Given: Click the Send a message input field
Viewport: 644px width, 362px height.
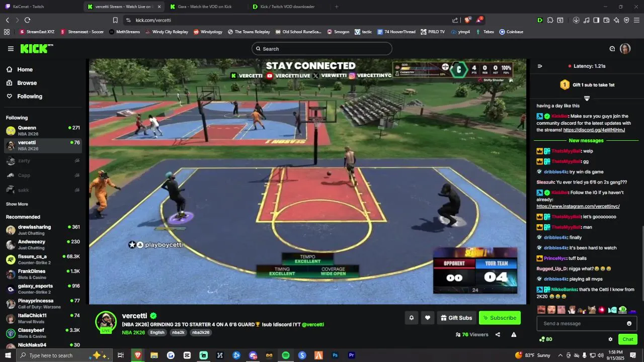Looking at the screenshot, I should [x=581, y=323].
